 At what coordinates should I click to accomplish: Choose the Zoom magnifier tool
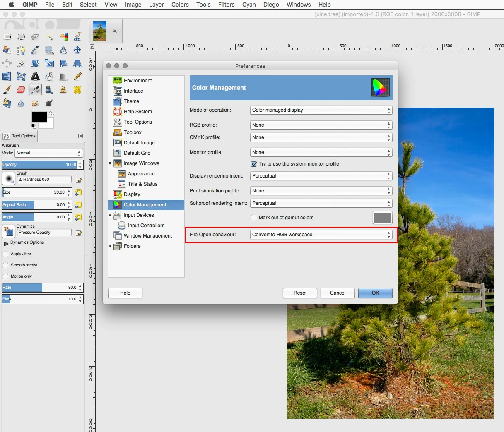point(49,50)
